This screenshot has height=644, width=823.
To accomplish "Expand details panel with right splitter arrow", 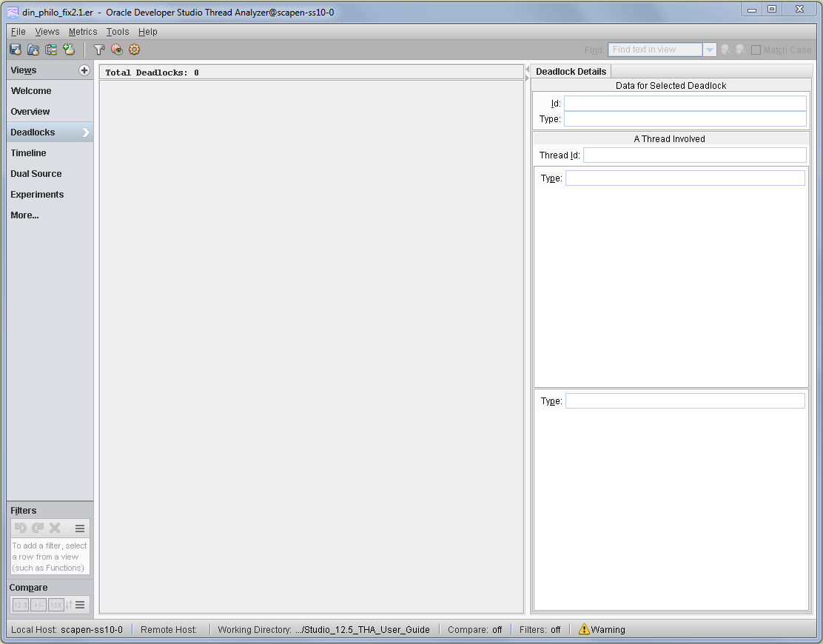I will pyautogui.click(x=528, y=78).
